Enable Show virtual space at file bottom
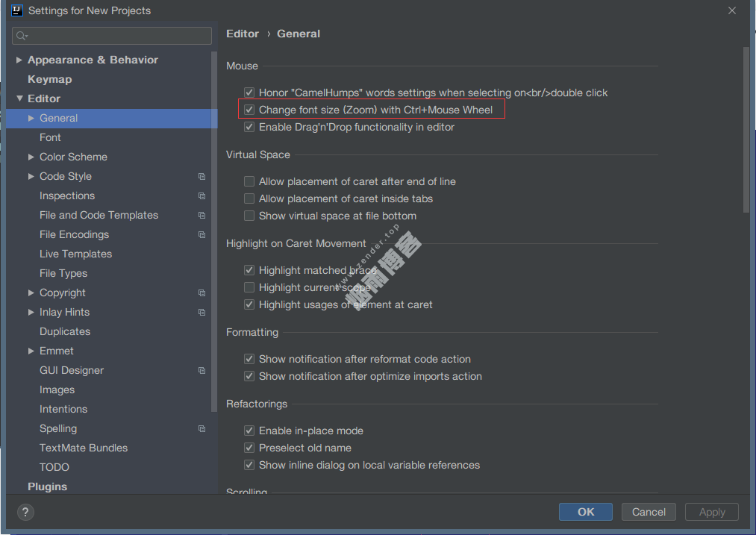This screenshot has height=535, width=756. pyautogui.click(x=249, y=216)
